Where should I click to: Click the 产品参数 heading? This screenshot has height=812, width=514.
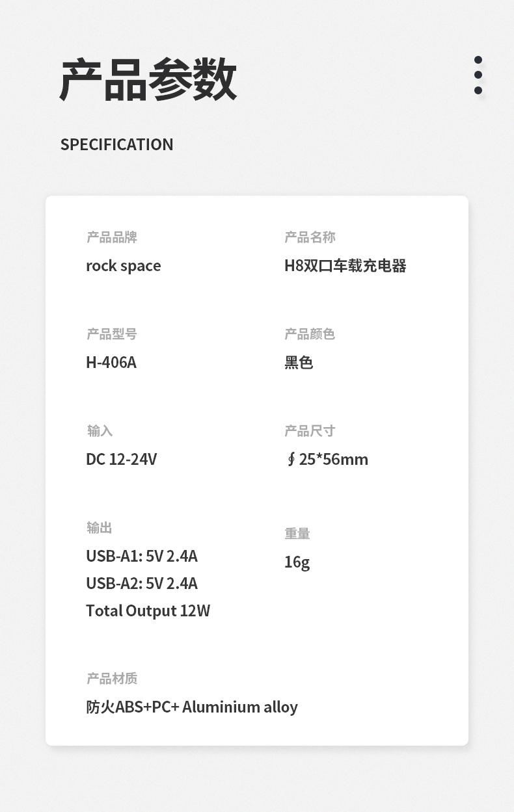[x=148, y=81]
